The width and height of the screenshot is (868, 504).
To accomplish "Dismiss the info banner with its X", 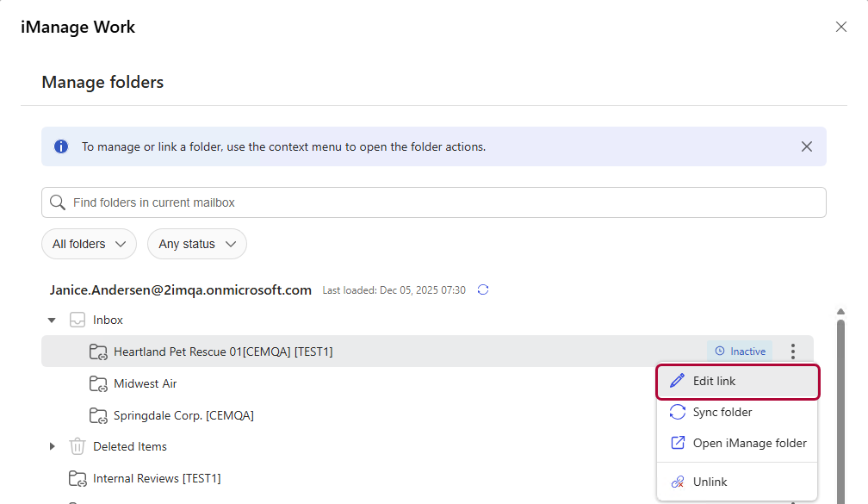I will (x=807, y=146).
